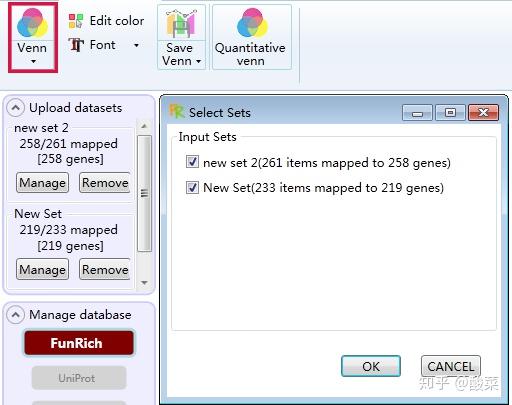512x405 pixels.
Task: Close the Select Sets dialog
Action: click(x=483, y=113)
